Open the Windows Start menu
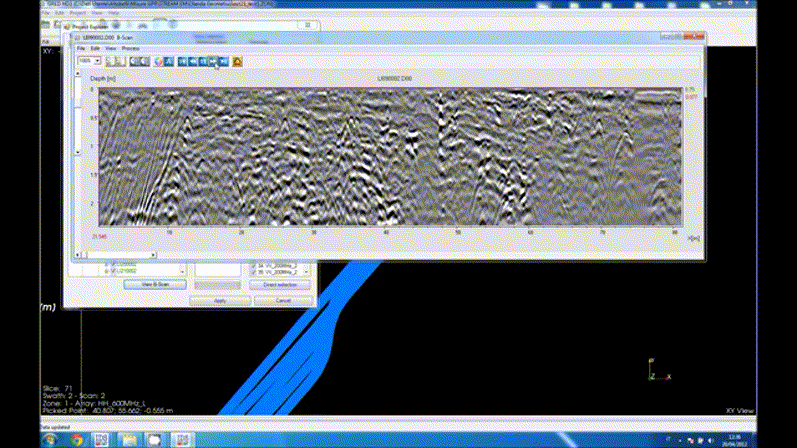 (x=50, y=440)
